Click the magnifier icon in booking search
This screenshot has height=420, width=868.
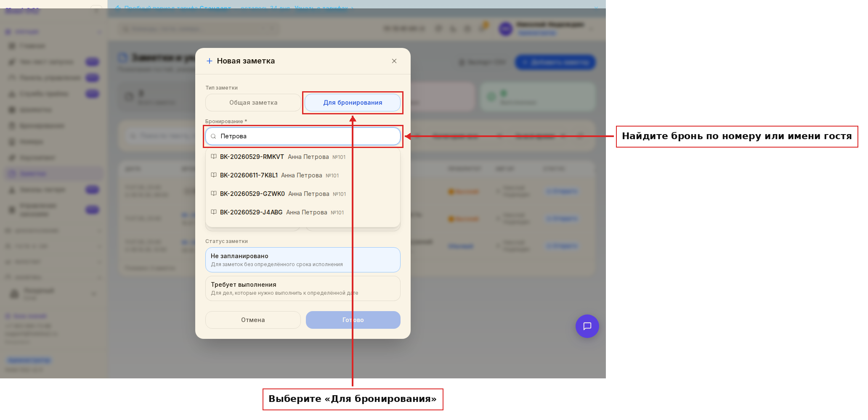point(213,136)
